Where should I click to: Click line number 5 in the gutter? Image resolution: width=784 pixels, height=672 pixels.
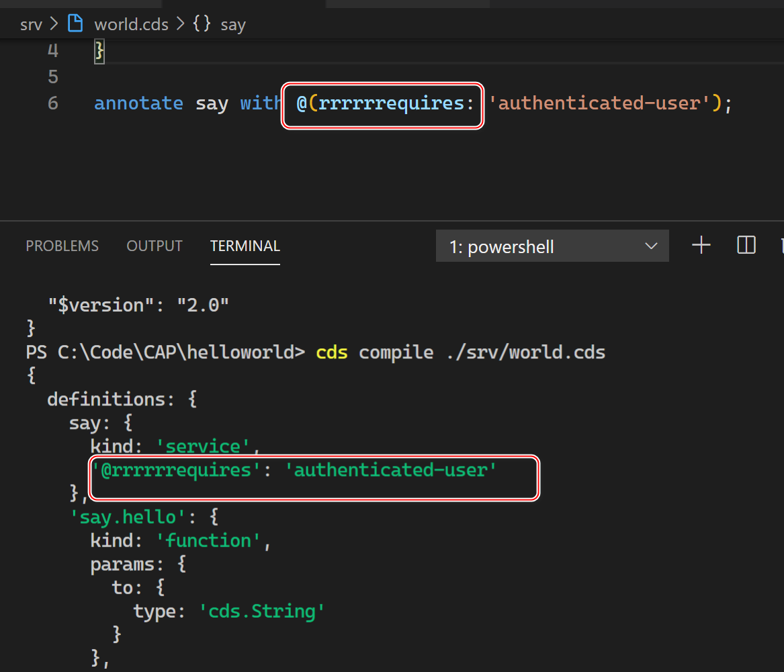pyautogui.click(x=53, y=77)
